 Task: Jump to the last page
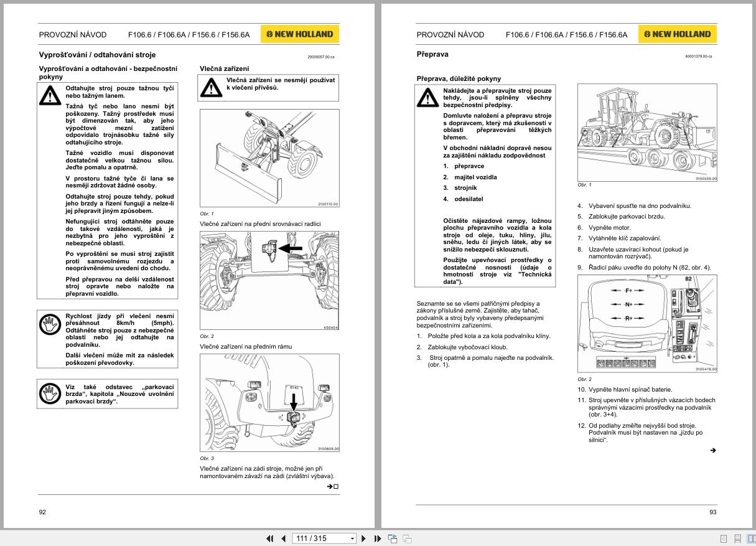coord(377,539)
